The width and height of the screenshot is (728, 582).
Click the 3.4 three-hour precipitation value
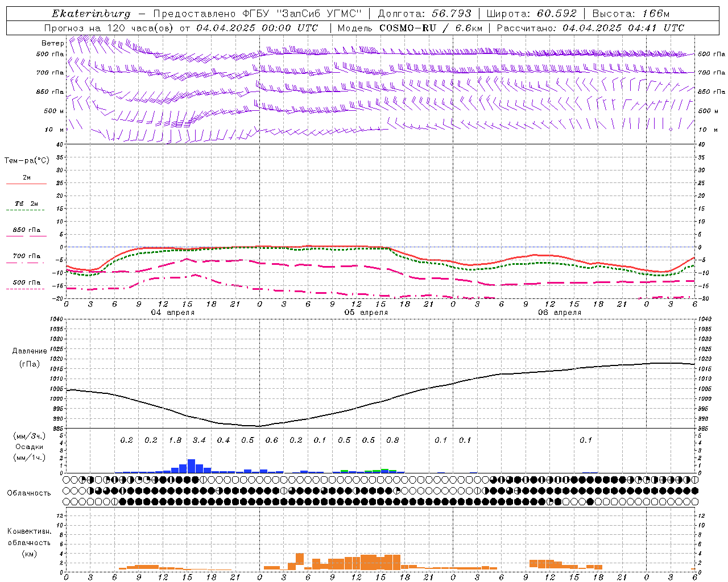pyautogui.click(x=199, y=440)
